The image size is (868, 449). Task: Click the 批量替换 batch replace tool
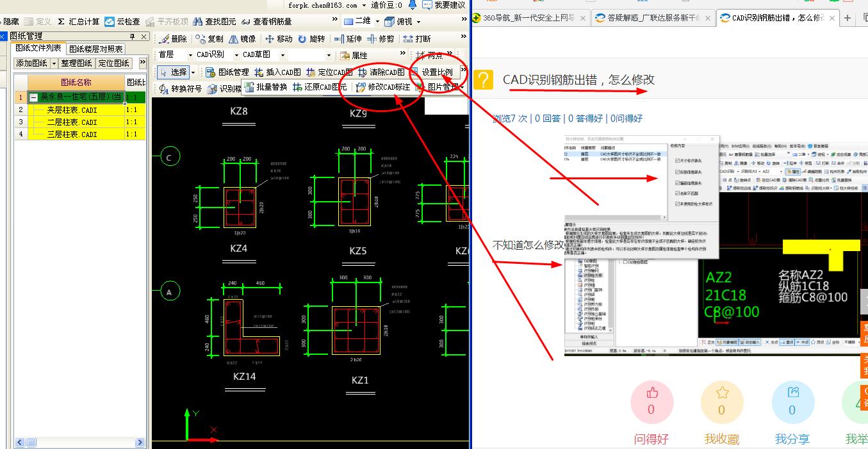click(266, 87)
